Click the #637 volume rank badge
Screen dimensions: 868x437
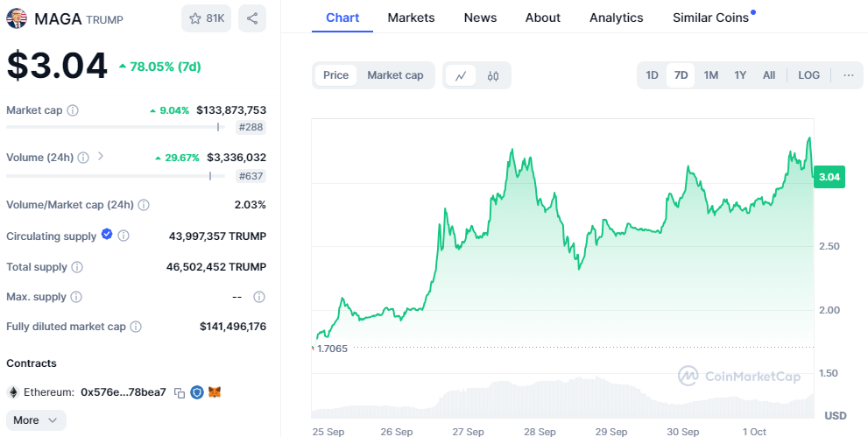click(251, 176)
